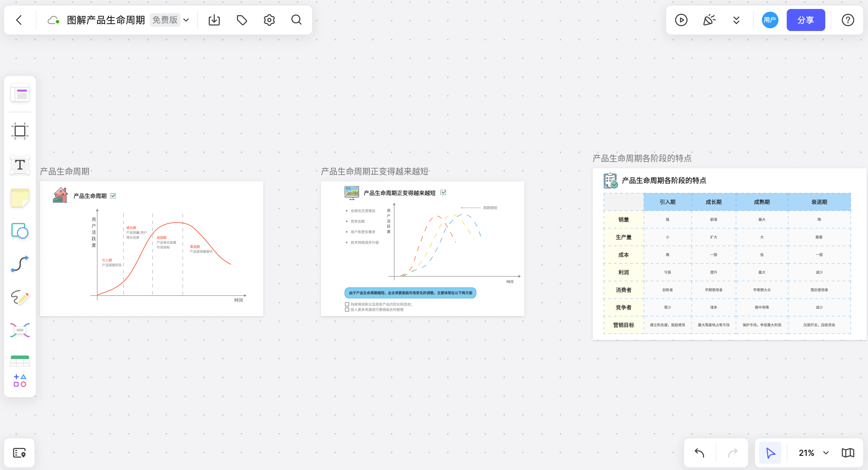This screenshot has width=868, height=470.
Task: Choose the shapes tool
Action: tap(20, 231)
